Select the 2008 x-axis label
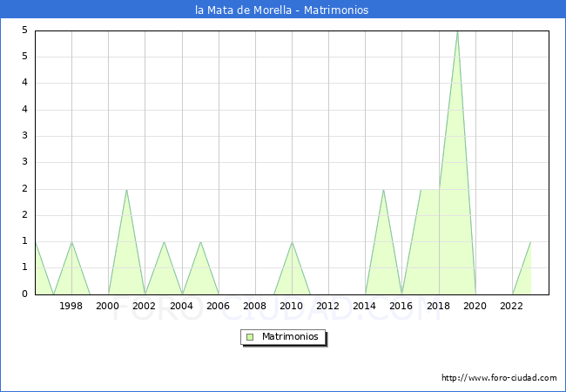The height and width of the screenshot is (392, 566). [255, 306]
